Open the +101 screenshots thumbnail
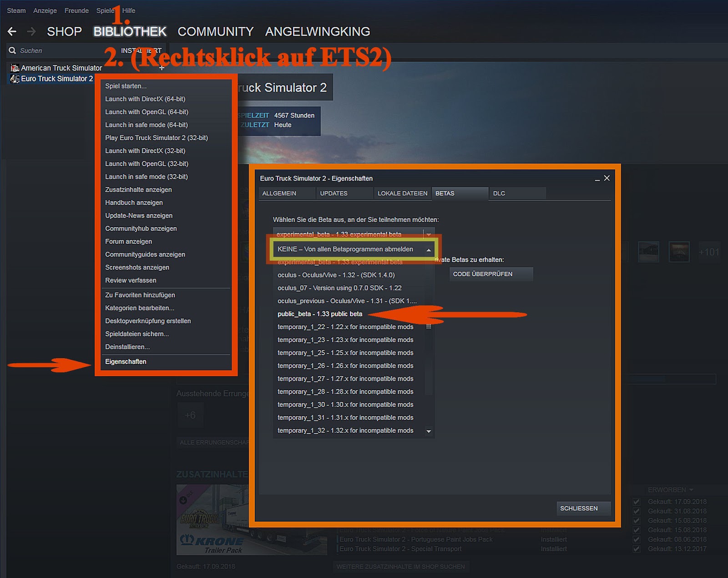Screen dimensions: 728x578 pos(709,252)
